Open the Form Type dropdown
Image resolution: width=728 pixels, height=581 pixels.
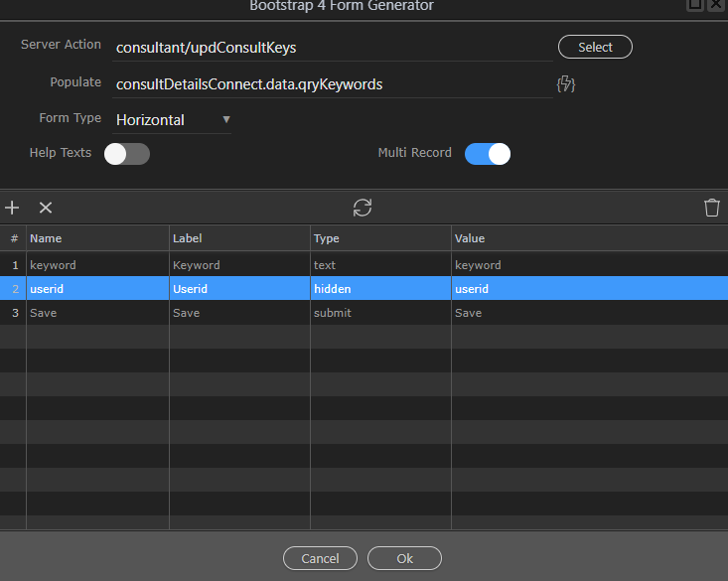pyautogui.click(x=173, y=120)
